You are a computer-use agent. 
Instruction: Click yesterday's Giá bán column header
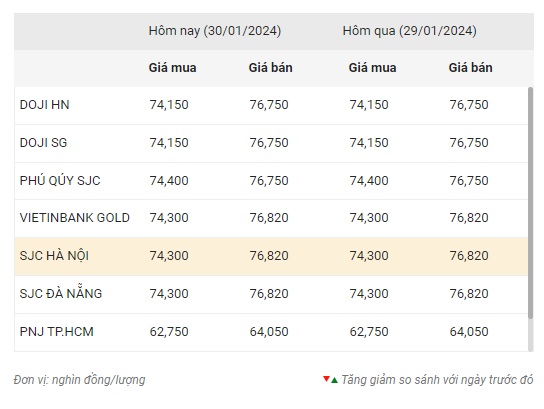pos(470,68)
